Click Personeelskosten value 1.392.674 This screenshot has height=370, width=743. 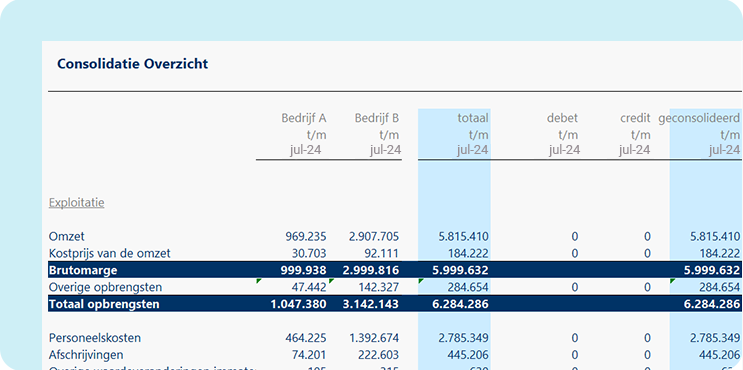pyautogui.click(x=374, y=338)
